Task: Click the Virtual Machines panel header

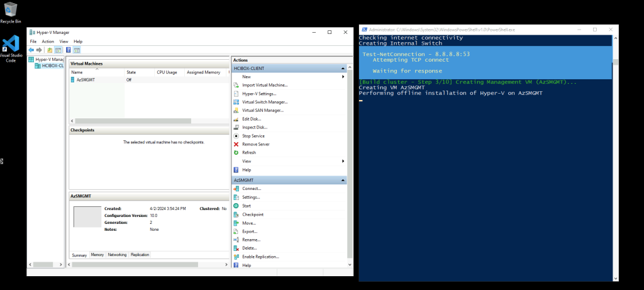Action: point(148,64)
